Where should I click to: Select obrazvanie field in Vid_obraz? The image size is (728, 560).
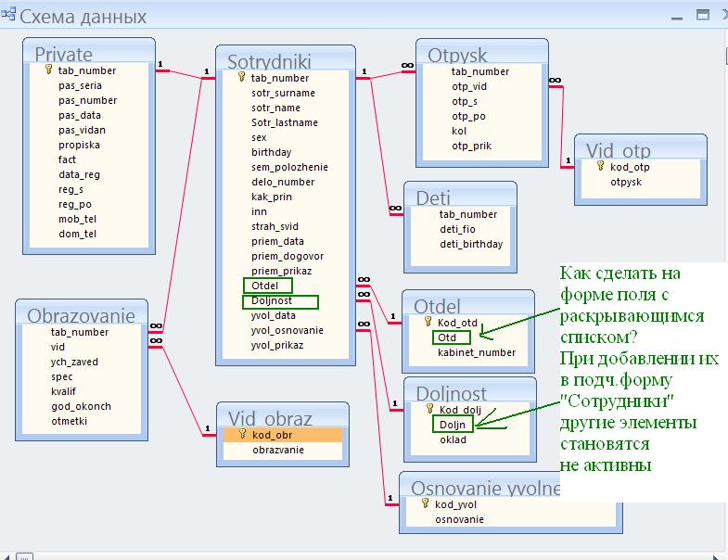278,450
